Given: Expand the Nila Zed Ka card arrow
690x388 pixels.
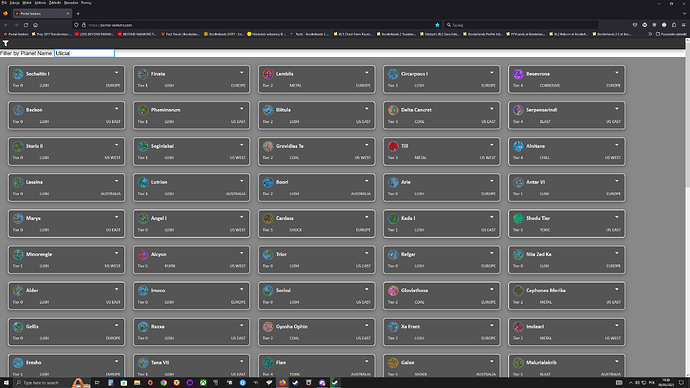Looking at the screenshot, I should pyautogui.click(x=617, y=253).
